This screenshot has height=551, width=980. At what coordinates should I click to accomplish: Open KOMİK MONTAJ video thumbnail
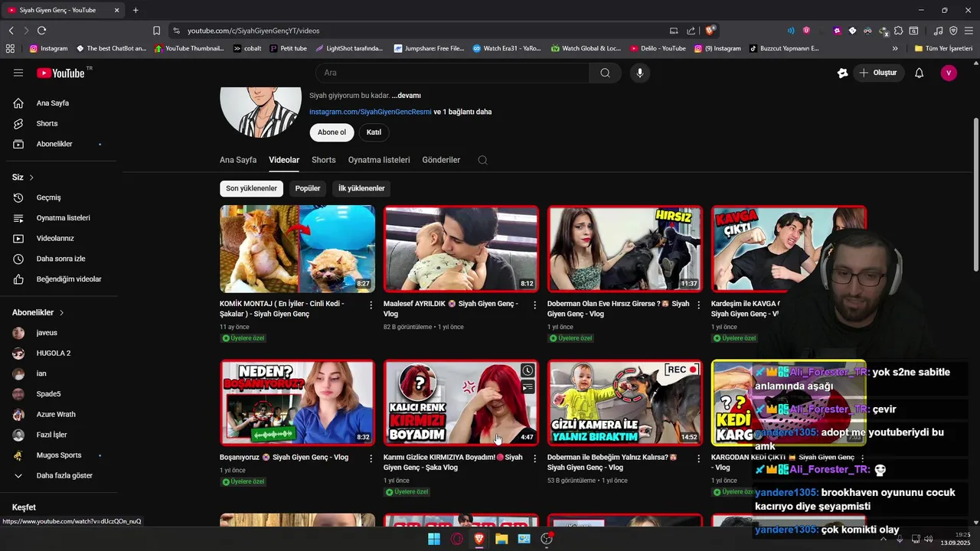(297, 249)
